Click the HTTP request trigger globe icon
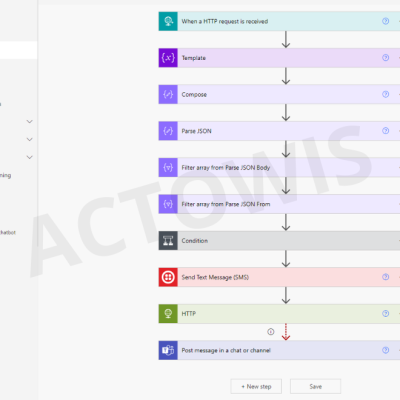Screen dimensions: 400x400 click(x=168, y=21)
